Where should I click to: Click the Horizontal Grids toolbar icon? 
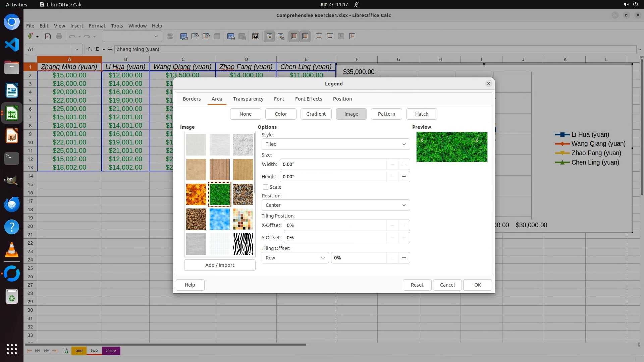tap(294, 37)
